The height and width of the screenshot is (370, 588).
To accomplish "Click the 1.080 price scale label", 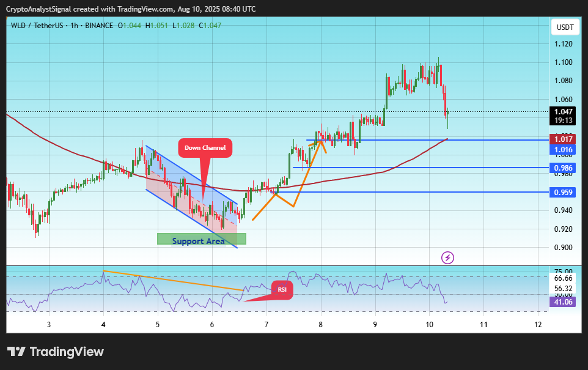I will (564, 81).
